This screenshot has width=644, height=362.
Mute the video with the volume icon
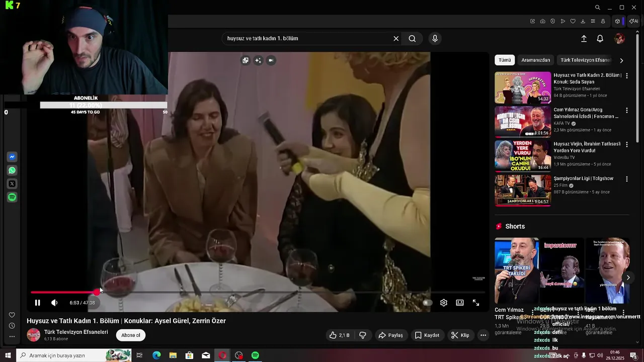click(x=54, y=303)
